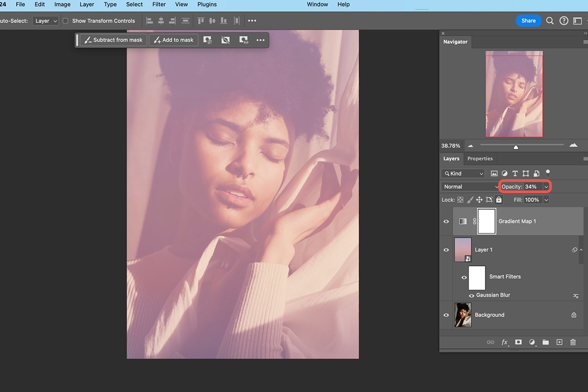Viewport: 588px width, 392px height.
Task: Hide the Gaussian Blur smart filter
Action: (471, 295)
